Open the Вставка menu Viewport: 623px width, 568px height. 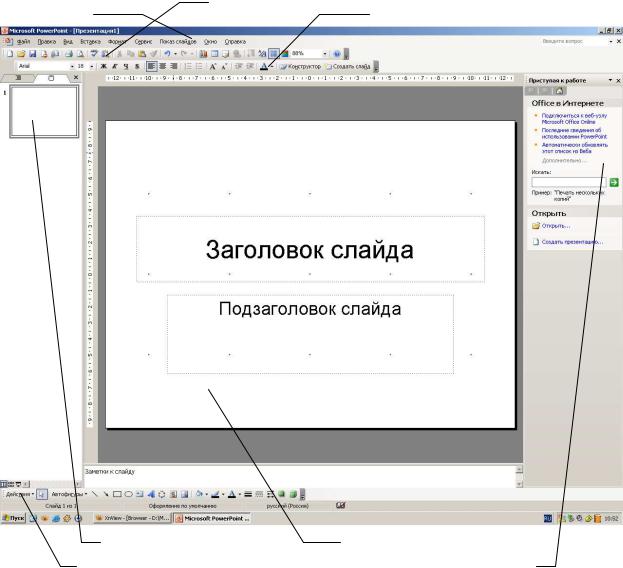[90, 41]
